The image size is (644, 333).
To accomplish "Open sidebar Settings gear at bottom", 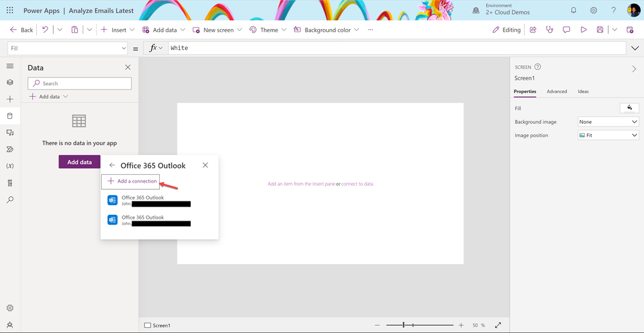I will [10, 308].
